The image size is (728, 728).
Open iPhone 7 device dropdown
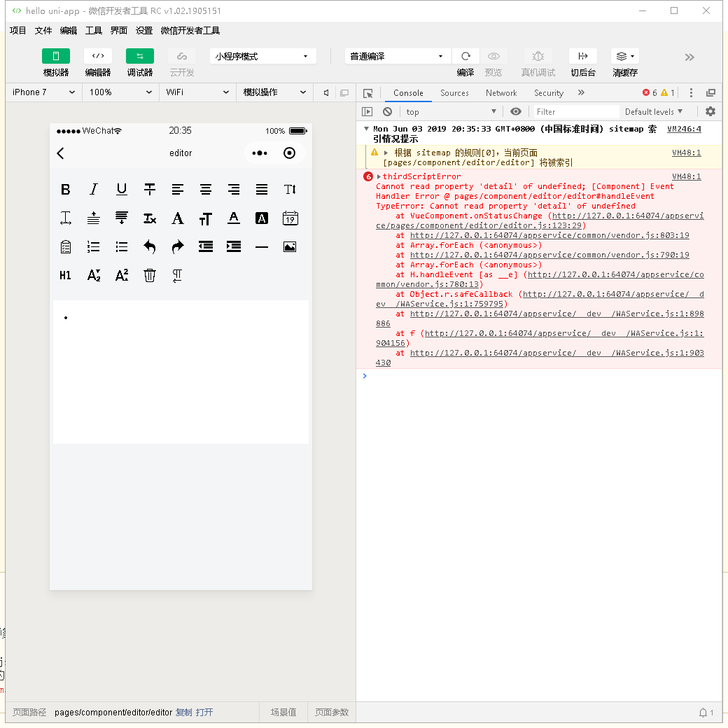(x=43, y=92)
